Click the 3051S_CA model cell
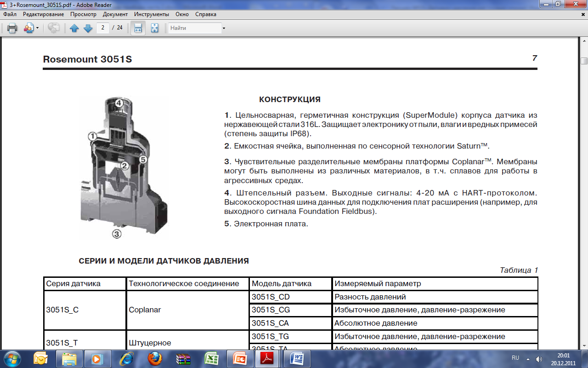Image resolution: width=588 pixels, height=368 pixels. click(290, 323)
